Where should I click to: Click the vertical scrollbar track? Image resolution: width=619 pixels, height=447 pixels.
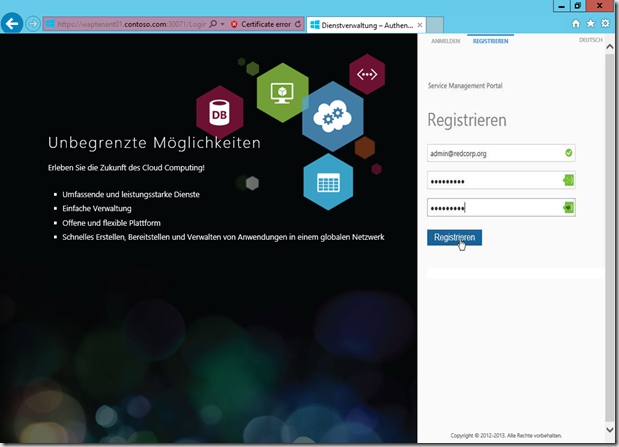[609, 237]
